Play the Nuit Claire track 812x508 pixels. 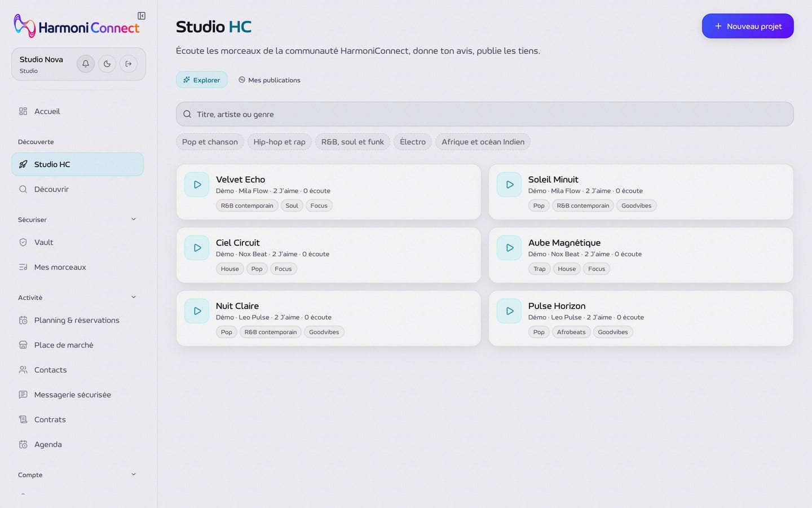pos(197,311)
